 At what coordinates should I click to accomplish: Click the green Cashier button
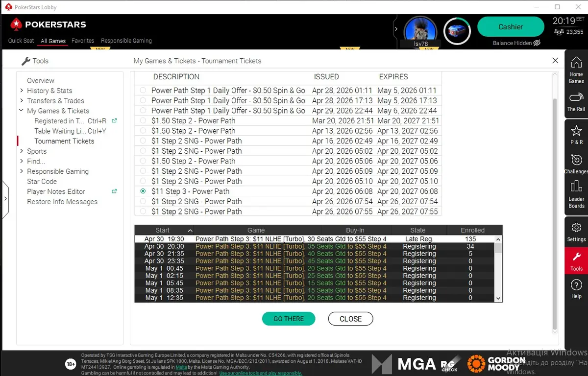tap(510, 27)
